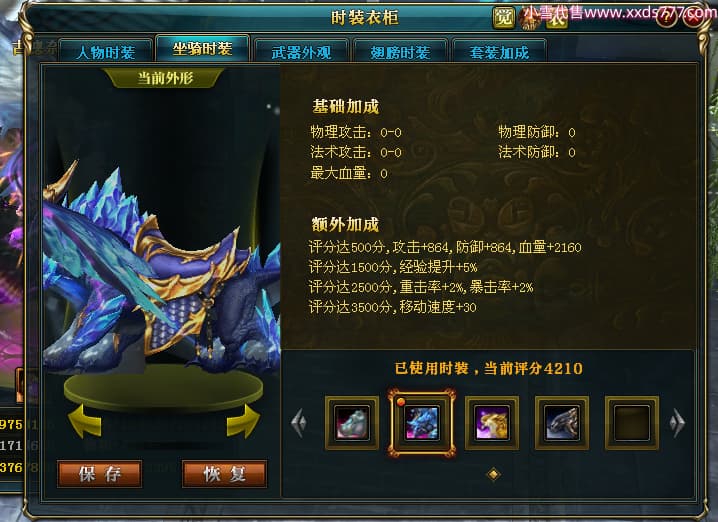Click the 恢复 restore button
This screenshot has width=718, height=522.
pos(224,474)
